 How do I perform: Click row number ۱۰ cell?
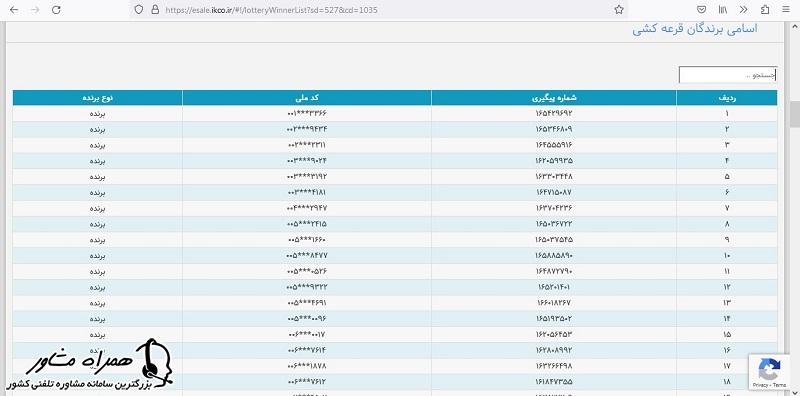(727, 256)
